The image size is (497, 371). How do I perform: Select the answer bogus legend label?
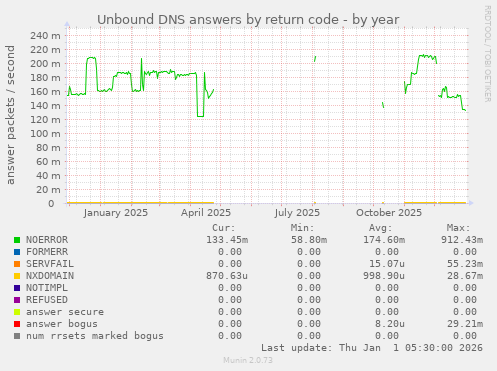62,324
